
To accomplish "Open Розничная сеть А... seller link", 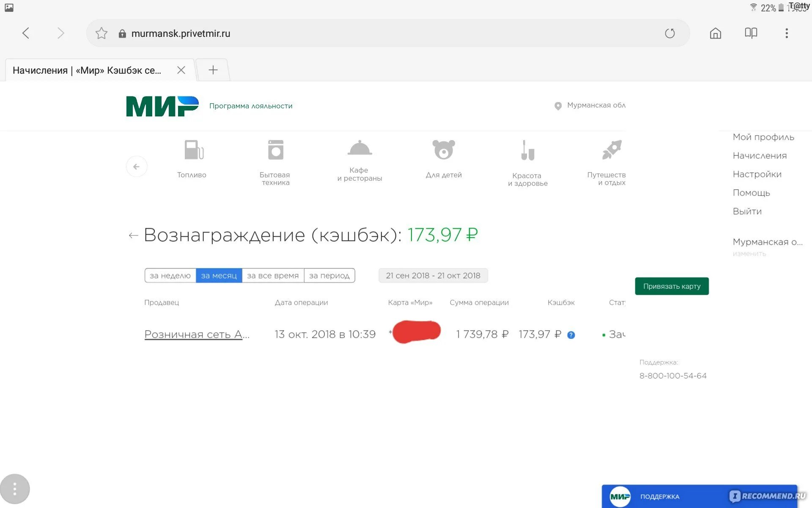I will [197, 334].
